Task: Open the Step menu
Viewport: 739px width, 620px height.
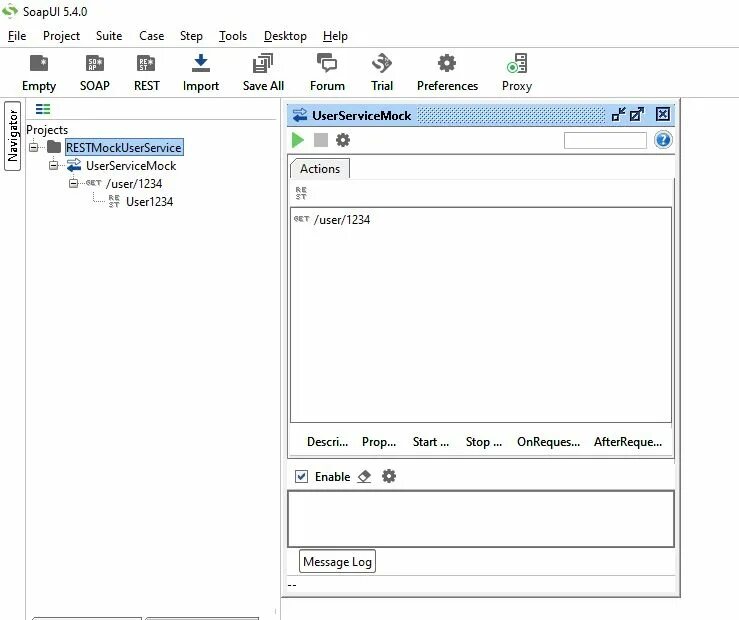Action: tap(191, 36)
